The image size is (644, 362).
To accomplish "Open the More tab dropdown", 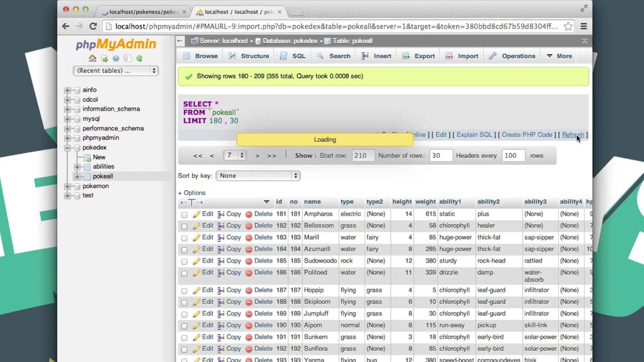I will pos(559,56).
